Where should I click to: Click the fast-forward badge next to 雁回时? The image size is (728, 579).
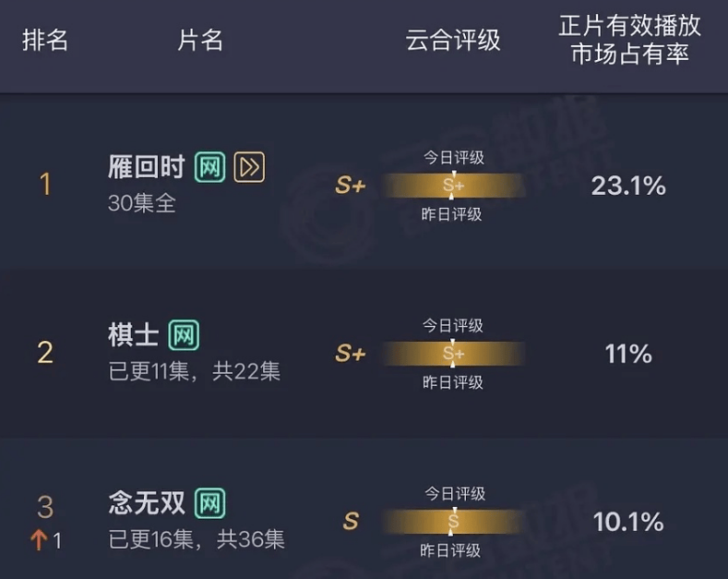(x=249, y=167)
